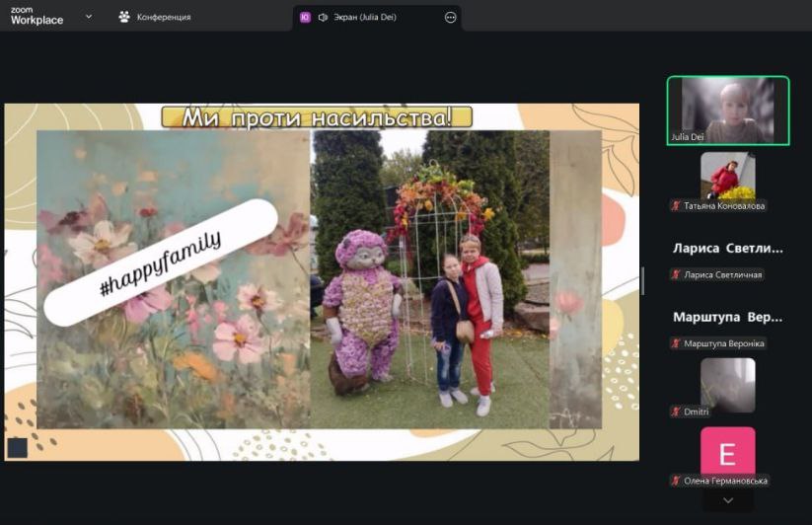The width and height of the screenshot is (812, 525).
Task: Click the participant panel divider handle
Action: coord(643,280)
